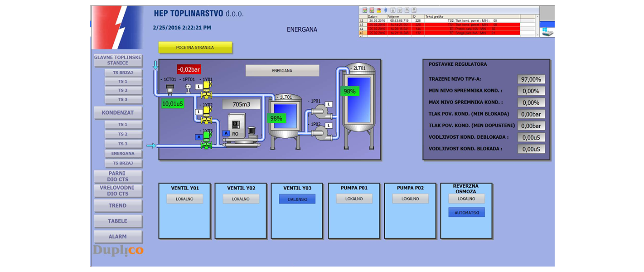
Task: Click the L mode badge on pump 1P01
Action: 329,104
